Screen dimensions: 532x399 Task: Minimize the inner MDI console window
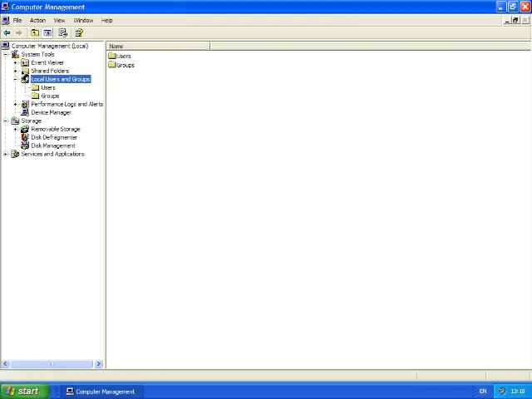pos(507,20)
